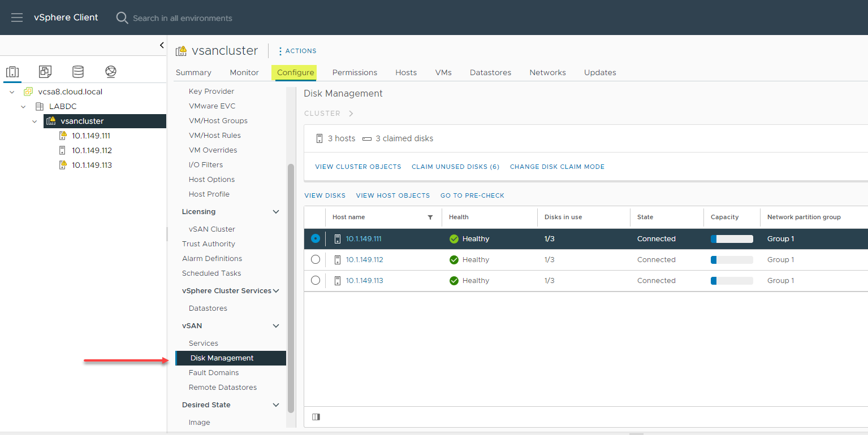868x435 pixels.
Task: Click the filter icon in Host name column
Action: click(430, 217)
